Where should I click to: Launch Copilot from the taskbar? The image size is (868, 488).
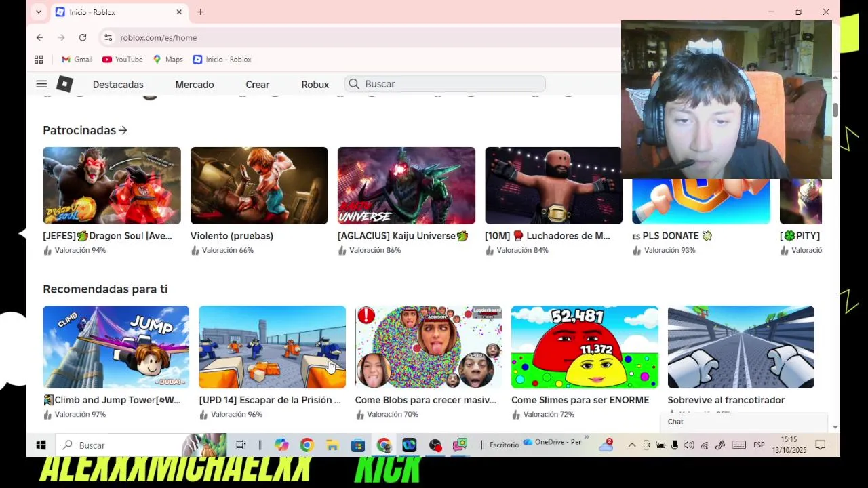click(x=281, y=445)
